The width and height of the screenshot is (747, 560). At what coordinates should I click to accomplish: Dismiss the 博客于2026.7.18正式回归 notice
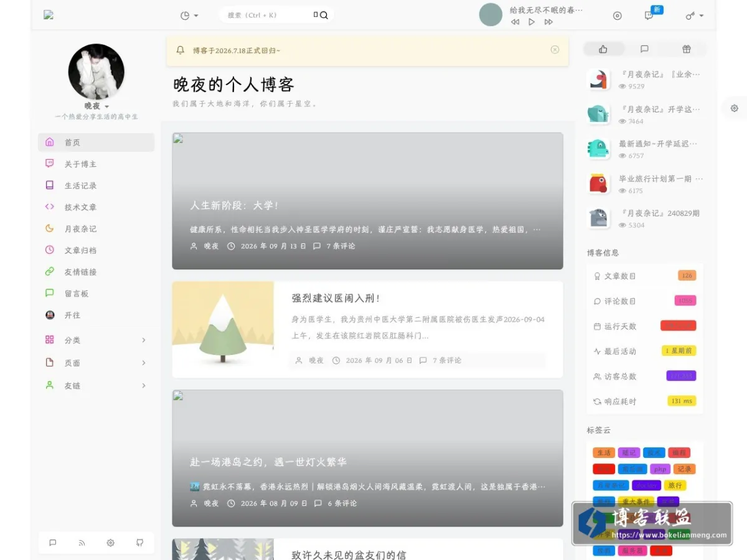click(555, 50)
